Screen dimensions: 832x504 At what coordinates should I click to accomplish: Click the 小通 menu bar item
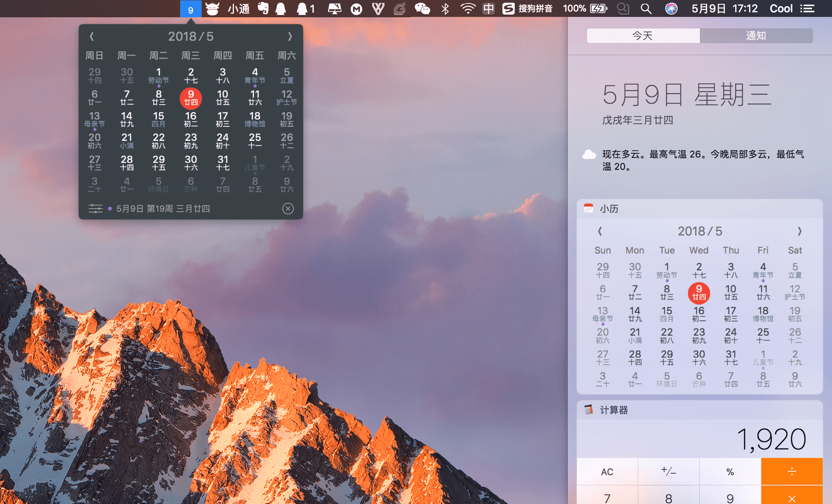point(239,9)
